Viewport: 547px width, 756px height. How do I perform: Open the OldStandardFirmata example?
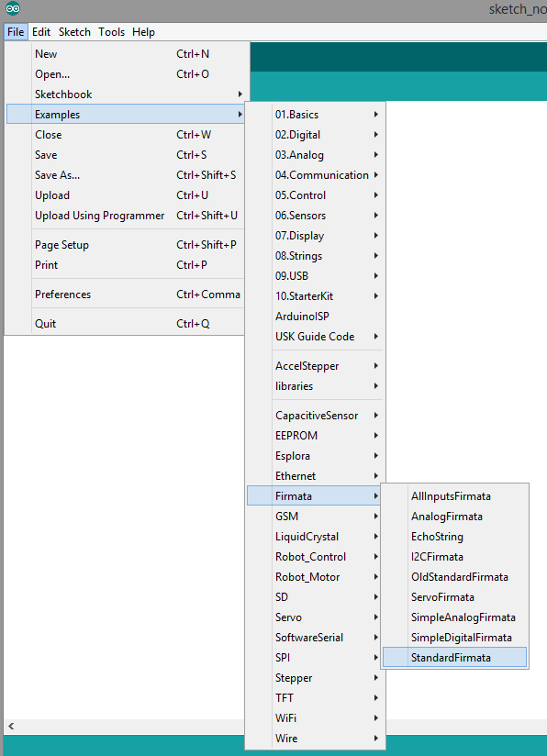click(455, 577)
